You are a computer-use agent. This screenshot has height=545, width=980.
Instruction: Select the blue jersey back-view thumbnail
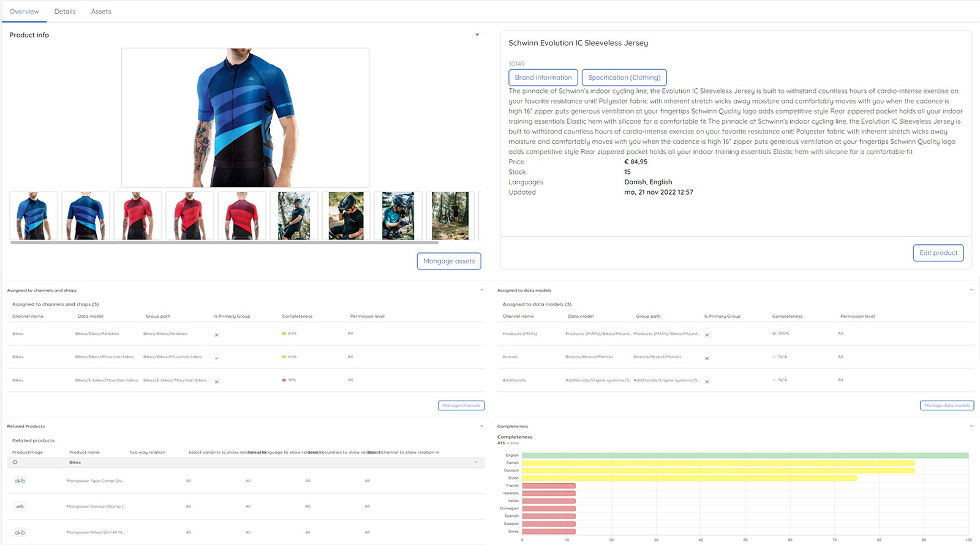(x=86, y=216)
